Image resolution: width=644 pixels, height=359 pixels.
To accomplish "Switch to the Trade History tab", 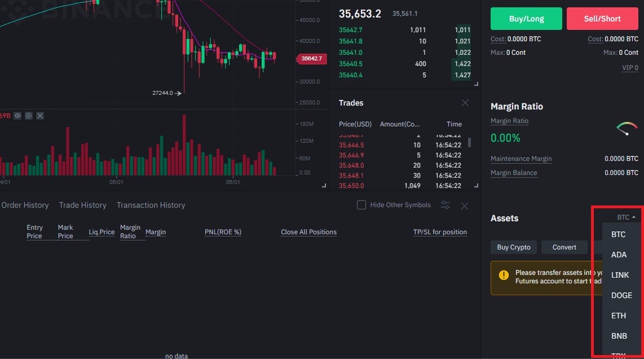I will click(82, 205).
